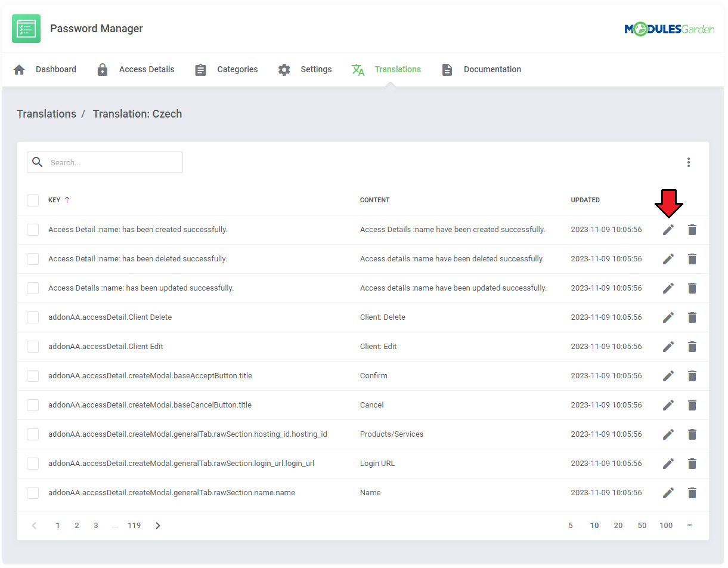This screenshot has height=568, width=728.
Task: Tick the hosting_id.hosting_id row checkbox
Action: [33, 434]
